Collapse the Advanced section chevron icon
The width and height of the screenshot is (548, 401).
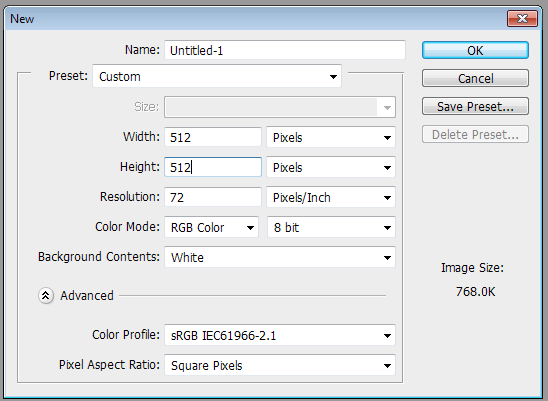46,296
